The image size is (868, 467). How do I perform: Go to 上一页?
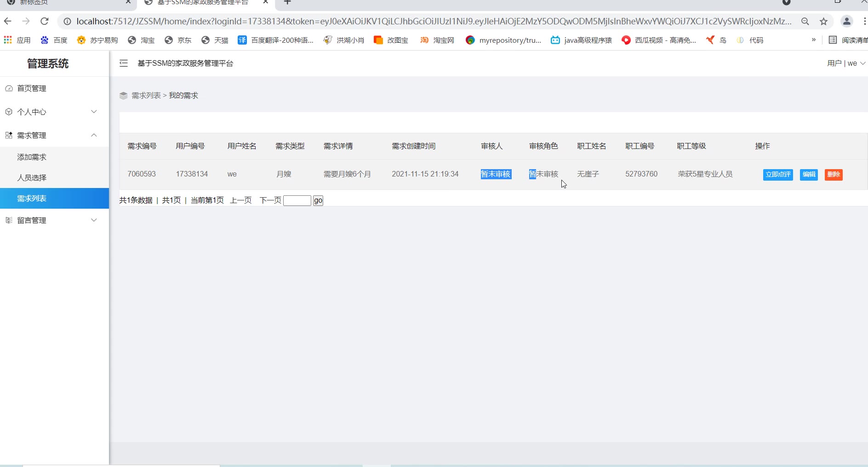(x=241, y=200)
